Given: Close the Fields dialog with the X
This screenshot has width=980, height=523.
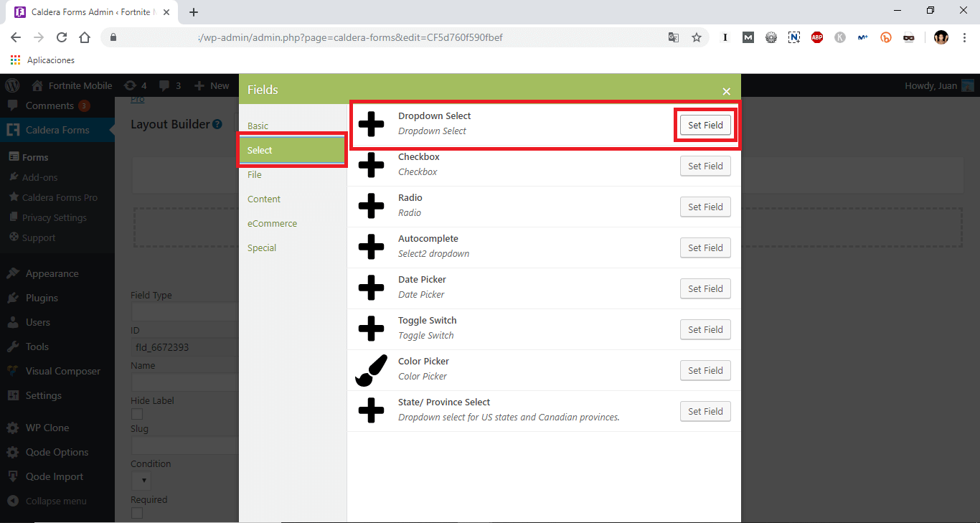Looking at the screenshot, I should pos(726,91).
